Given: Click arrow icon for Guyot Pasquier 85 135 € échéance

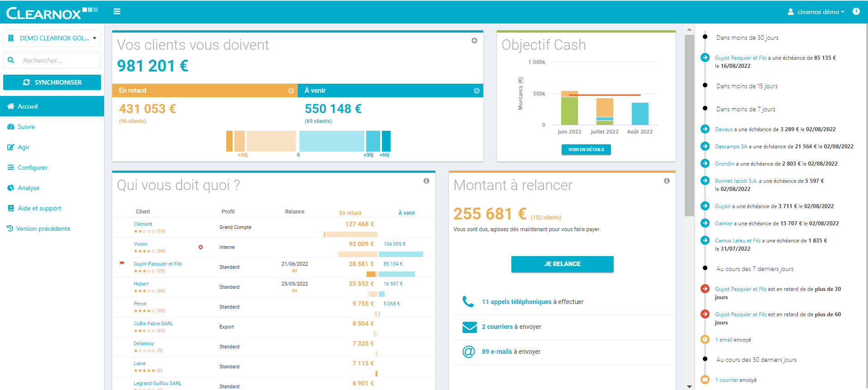Looking at the screenshot, I should (x=705, y=58).
